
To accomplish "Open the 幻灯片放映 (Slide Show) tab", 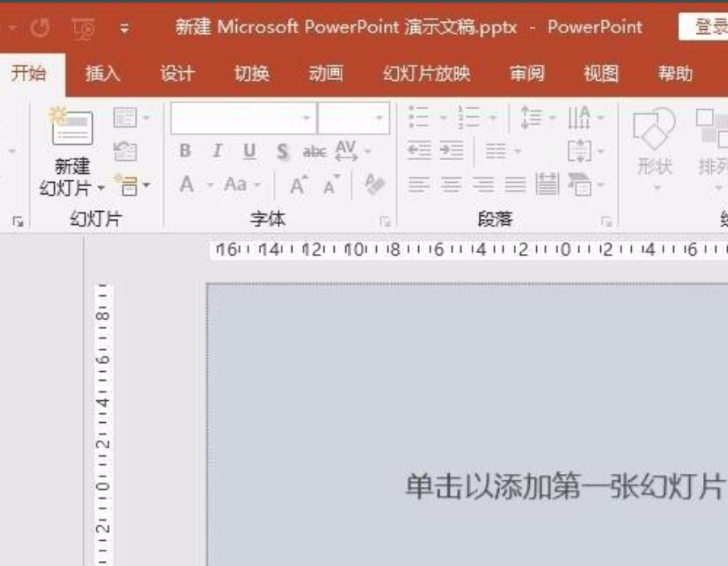I will [x=426, y=74].
